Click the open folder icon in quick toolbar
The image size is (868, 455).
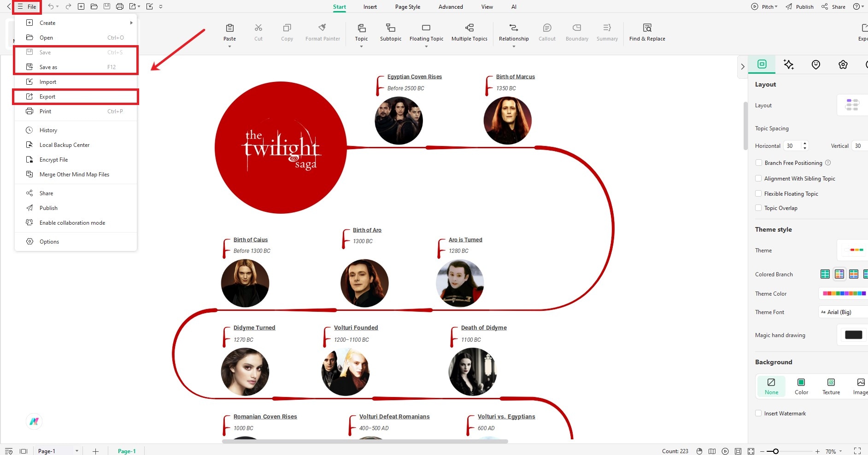point(94,6)
